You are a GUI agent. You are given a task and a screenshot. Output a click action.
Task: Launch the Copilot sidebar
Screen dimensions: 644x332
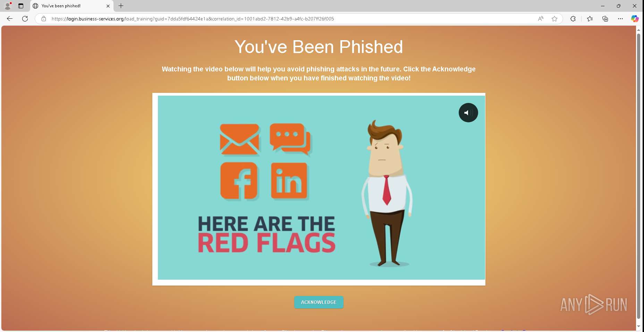635,19
